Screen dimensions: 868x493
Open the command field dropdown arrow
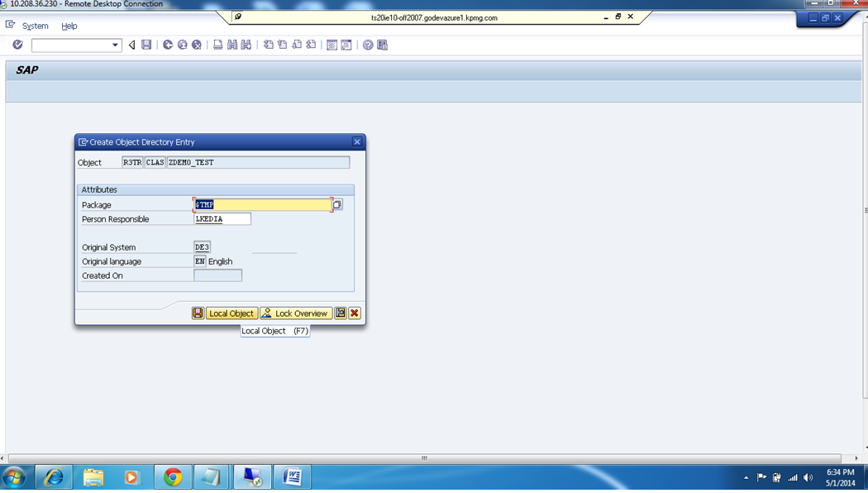pos(116,45)
